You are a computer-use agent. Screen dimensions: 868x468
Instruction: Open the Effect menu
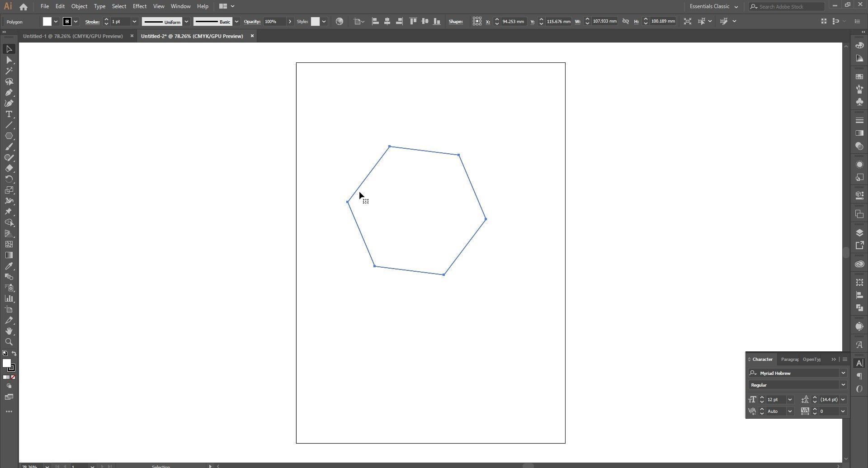click(x=139, y=6)
